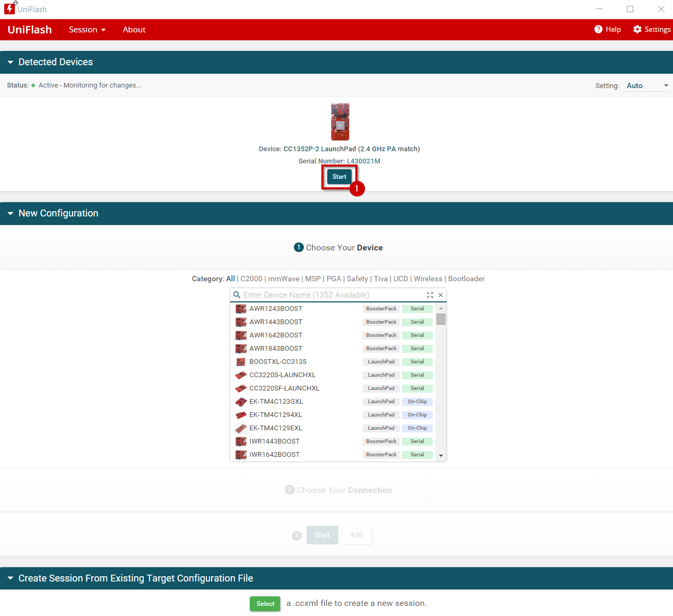Screen dimensions: 673x616
Task: Collapse the Create Session From Existing Target Configuration section
Action: click(x=10, y=578)
